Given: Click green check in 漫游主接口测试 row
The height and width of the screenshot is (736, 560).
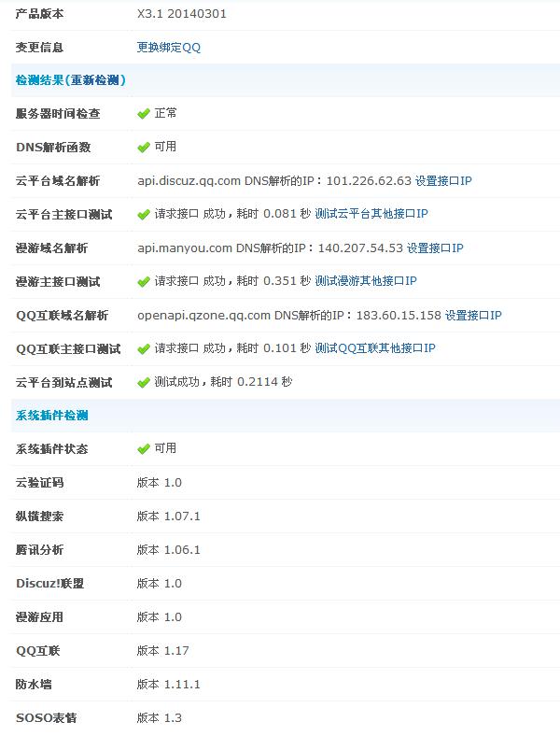Looking at the screenshot, I should coord(144,282).
